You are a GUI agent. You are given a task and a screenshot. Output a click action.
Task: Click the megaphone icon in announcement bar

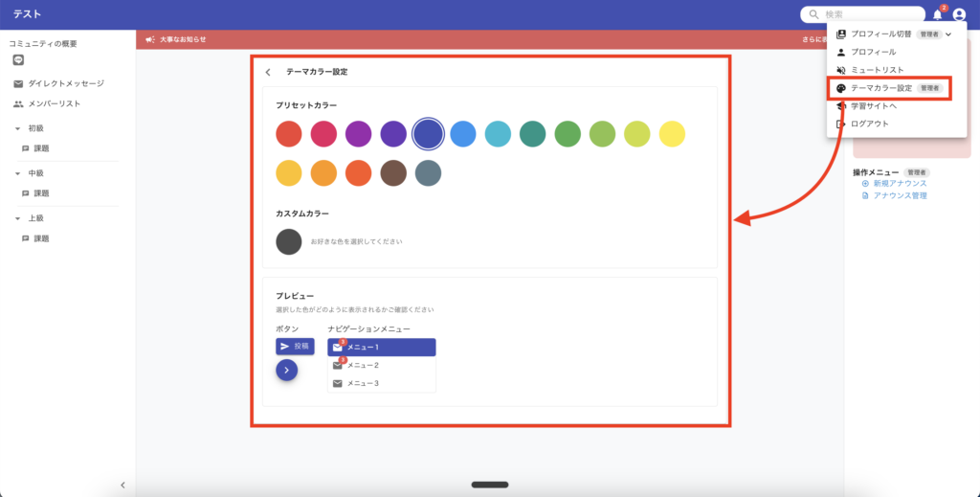(150, 39)
